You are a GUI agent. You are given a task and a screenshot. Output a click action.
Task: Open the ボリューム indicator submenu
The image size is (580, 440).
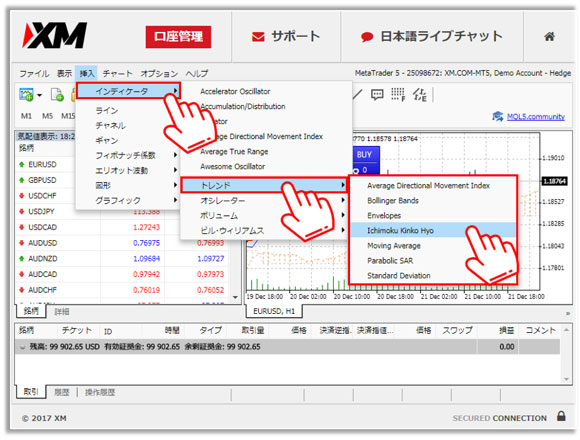pyautogui.click(x=264, y=215)
